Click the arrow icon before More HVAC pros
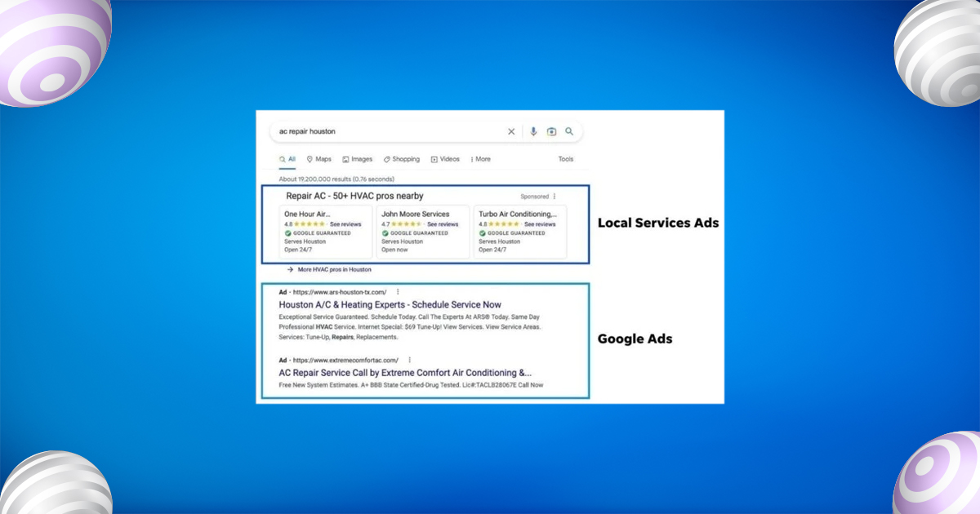The image size is (980, 514). click(290, 269)
